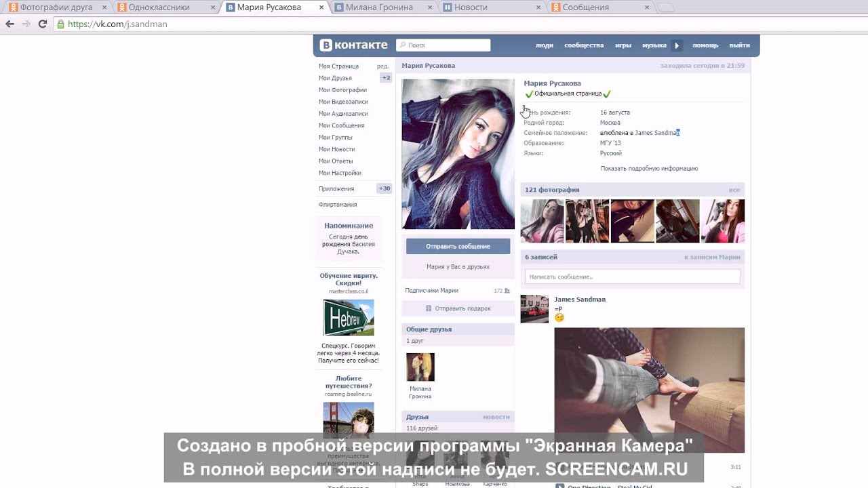Click the browser back arrow
868x488 pixels.
(9, 24)
